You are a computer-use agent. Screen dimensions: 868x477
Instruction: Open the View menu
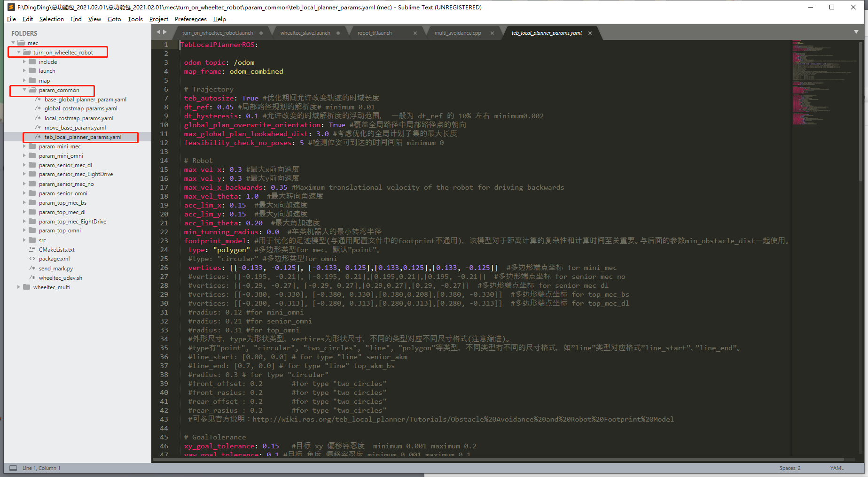tap(94, 19)
